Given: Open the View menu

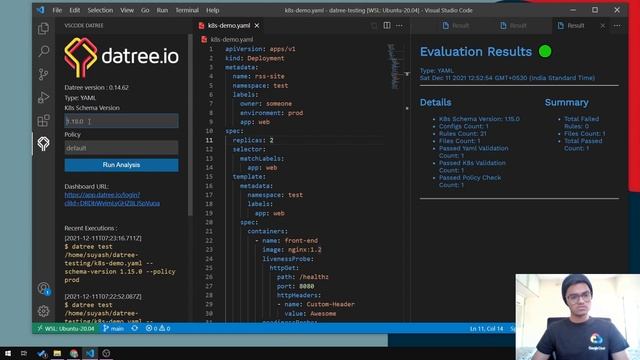Looking at the screenshot, I should click(x=127, y=10).
